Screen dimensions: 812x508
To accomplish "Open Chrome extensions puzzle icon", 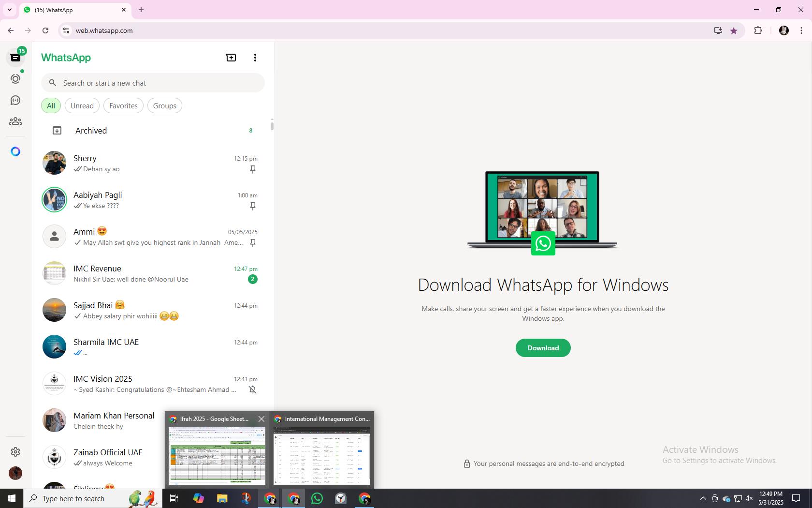I will tap(758, 30).
